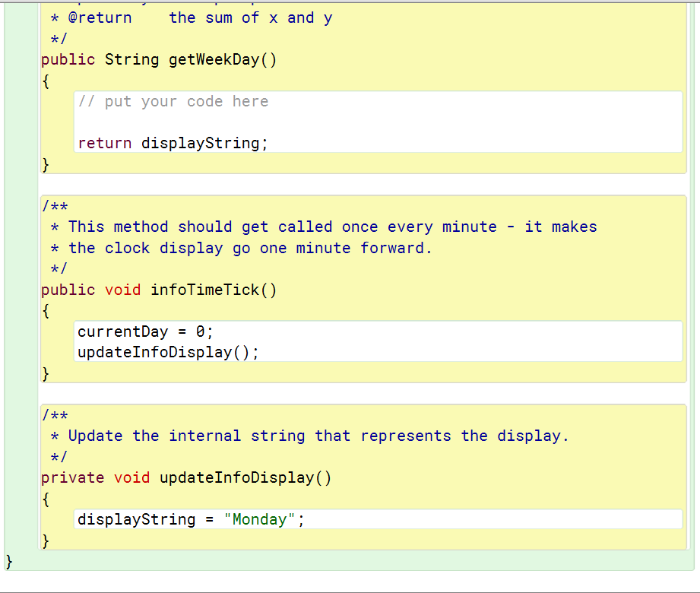Select the 'put your code here' comment
Image resolution: width=700 pixels, height=593 pixels.
pos(172,100)
